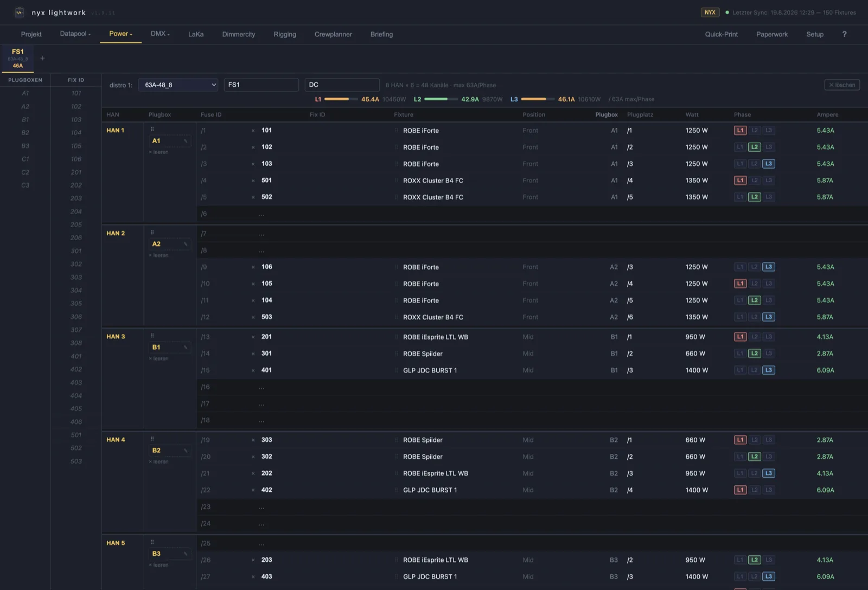Go to the LaKa tab

click(x=196, y=34)
